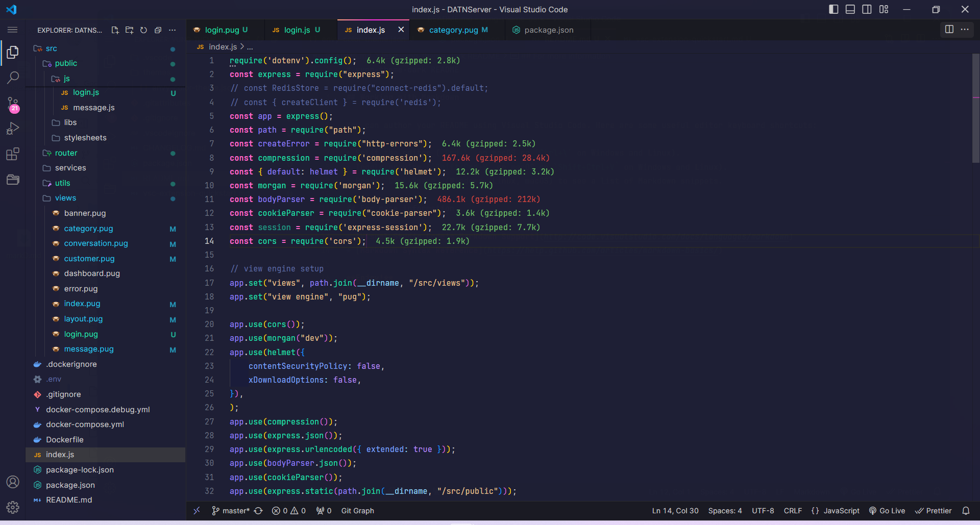This screenshot has height=525, width=980.
Task: Open the Search view icon
Action: (13, 78)
